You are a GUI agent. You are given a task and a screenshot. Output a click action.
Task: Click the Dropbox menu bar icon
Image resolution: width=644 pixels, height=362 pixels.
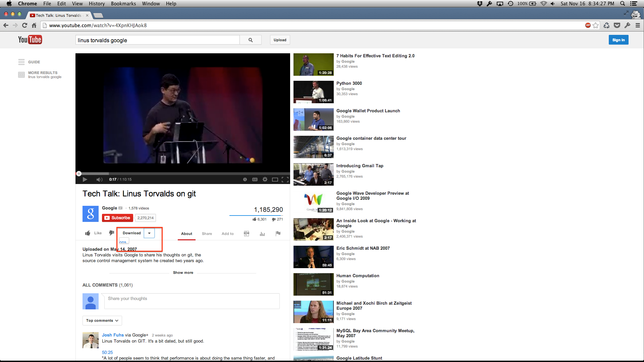coord(480,4)
